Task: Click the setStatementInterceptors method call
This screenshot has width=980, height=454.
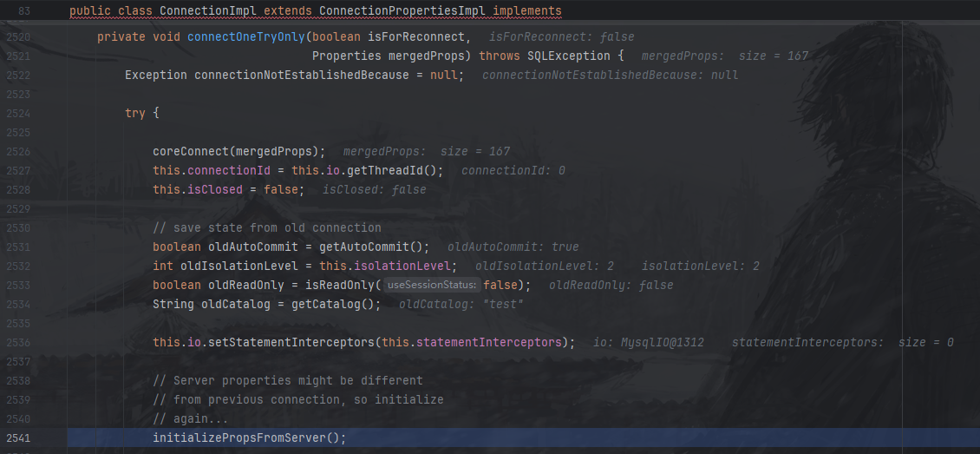Action: pos(288,343)
